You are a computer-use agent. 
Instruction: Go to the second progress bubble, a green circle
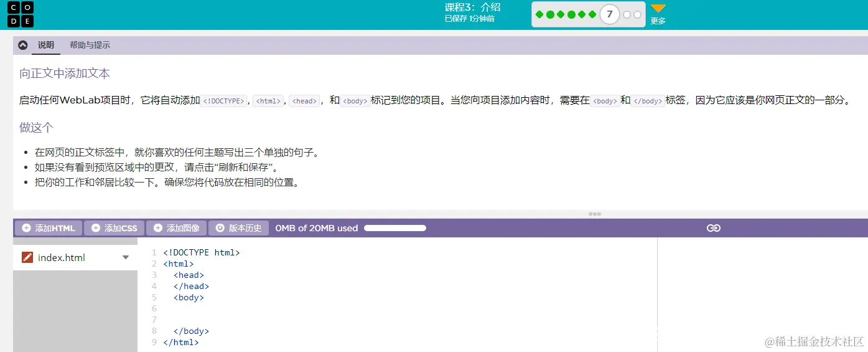pos(550,14)
